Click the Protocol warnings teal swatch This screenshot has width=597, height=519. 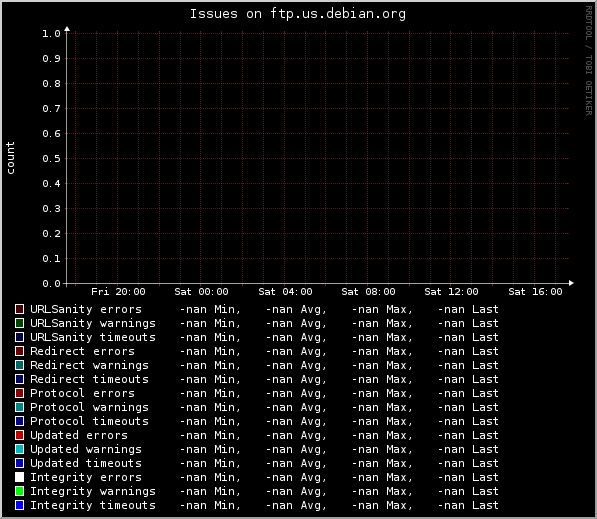[19, 407]
